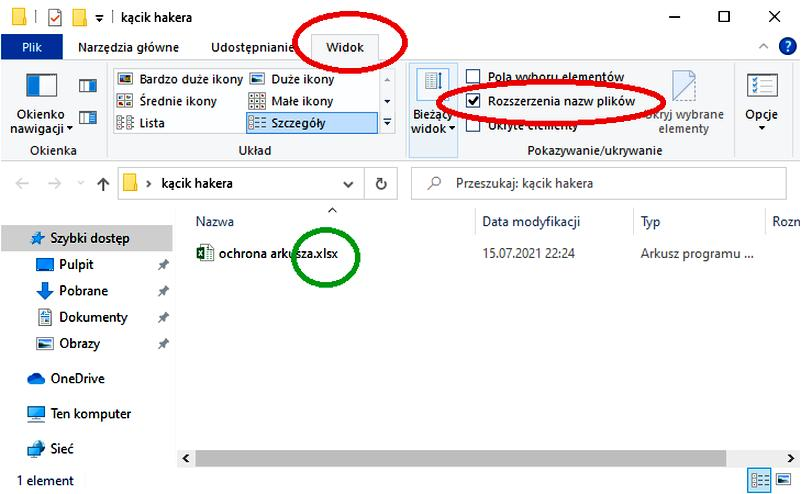
Task: Go up one folder level arrow
Action: click(x=103, y=183)
